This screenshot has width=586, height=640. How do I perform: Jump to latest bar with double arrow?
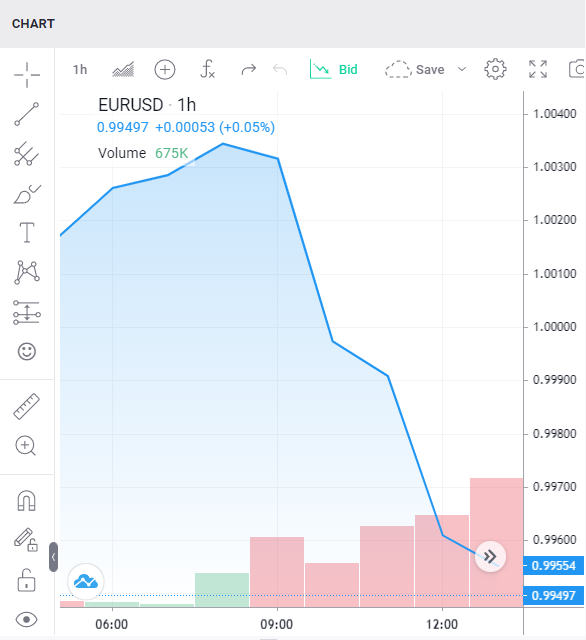(490, 556)
